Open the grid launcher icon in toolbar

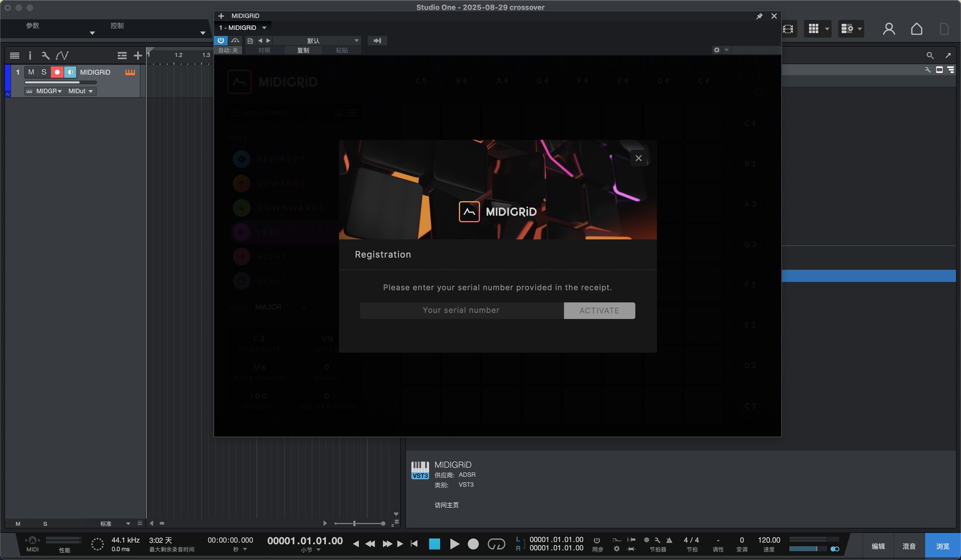pyautogui.click(x=814, y=29)
